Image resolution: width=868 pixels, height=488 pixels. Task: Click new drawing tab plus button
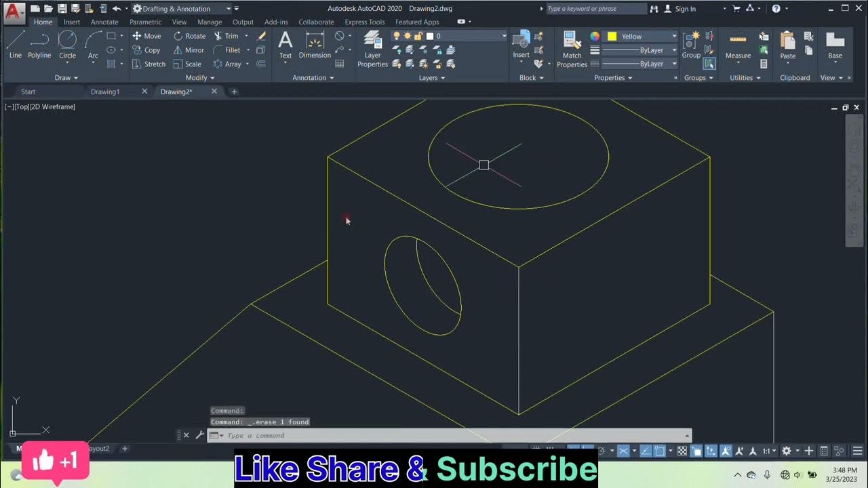pyautogui.click(x=234, y=91)
